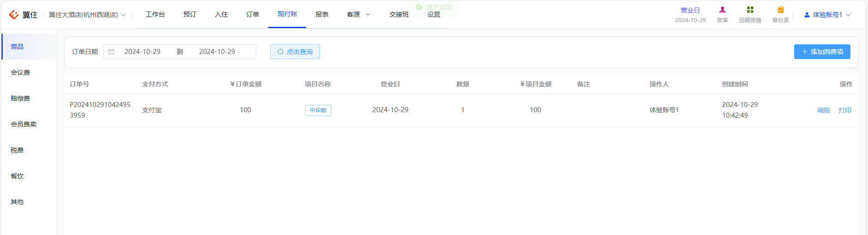
Task: Click the 创建时间 column header
Action: 735,84
